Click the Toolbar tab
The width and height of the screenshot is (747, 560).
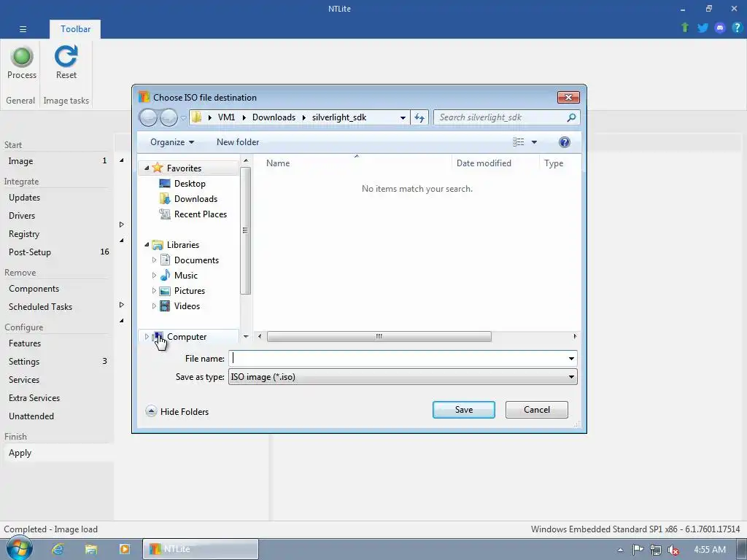(75, 29)
